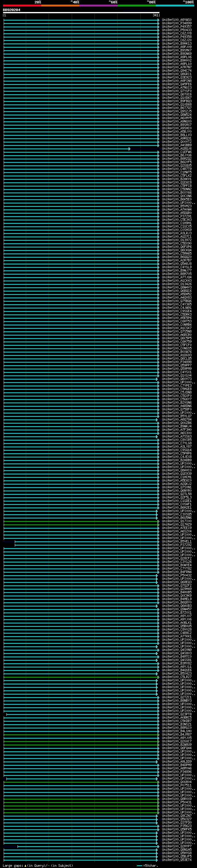The height and width of the screenshot is (868, 197).
Task: Select hit UniRef100_A9YWS0
Action: click(176, 20)
